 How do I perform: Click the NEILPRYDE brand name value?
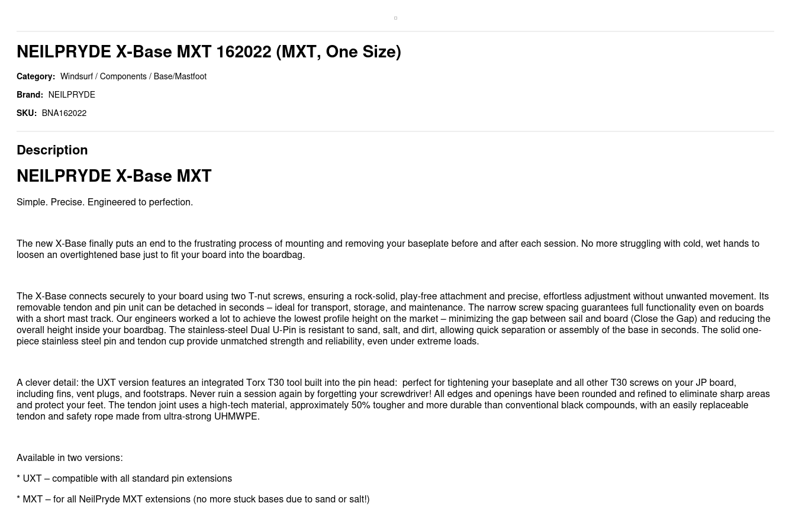(x=72, y=95)
